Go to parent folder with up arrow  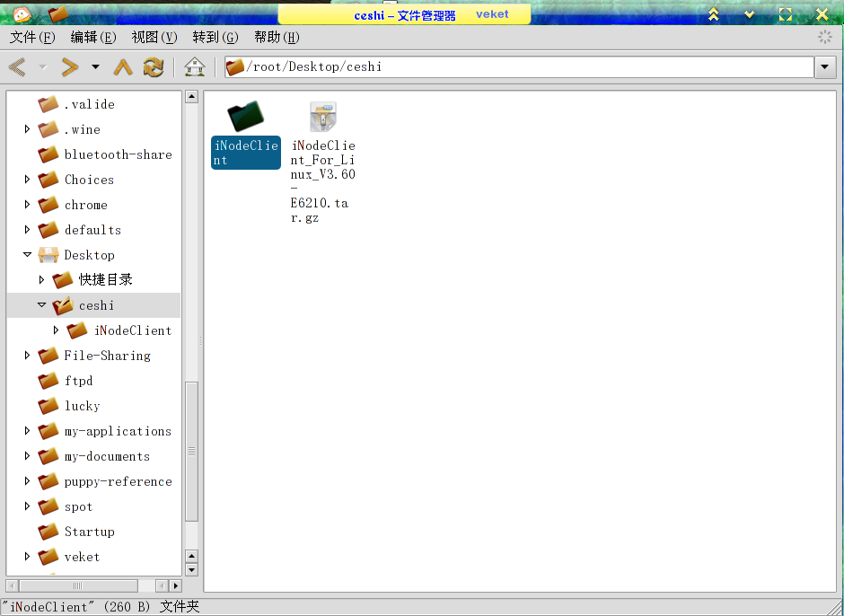pyautogui.click(x=123, y=67)
